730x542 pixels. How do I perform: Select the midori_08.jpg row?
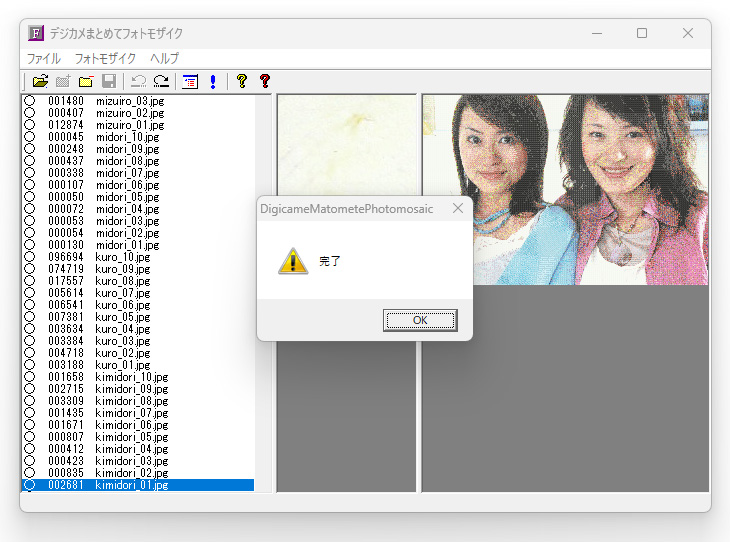tap(138, 161)
